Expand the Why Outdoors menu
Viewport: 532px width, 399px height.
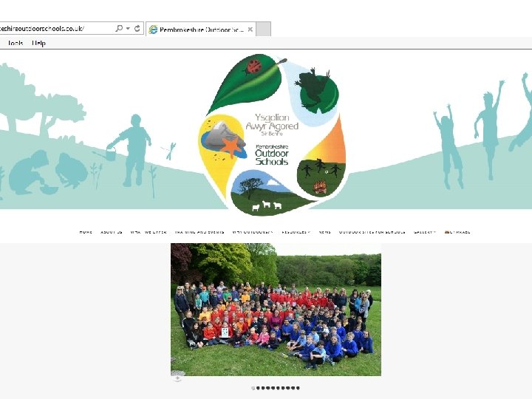click(x=253, y=232)
